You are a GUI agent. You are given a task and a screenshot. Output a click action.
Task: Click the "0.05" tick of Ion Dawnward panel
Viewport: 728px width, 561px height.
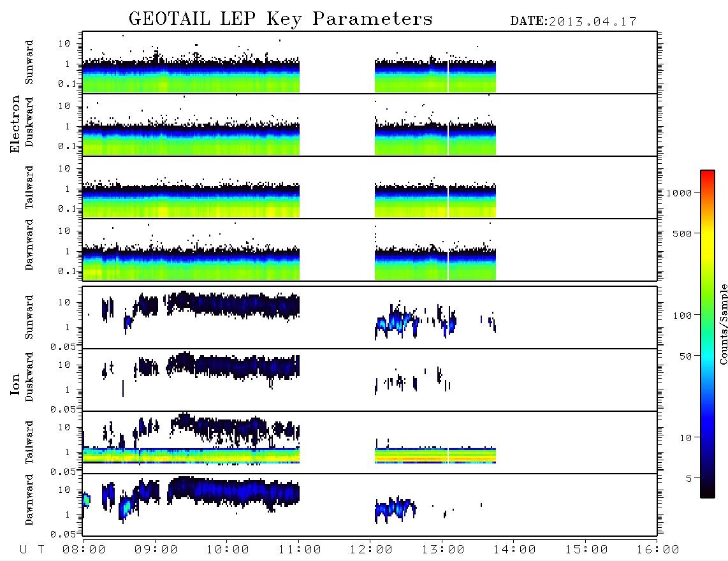point(63,534)
